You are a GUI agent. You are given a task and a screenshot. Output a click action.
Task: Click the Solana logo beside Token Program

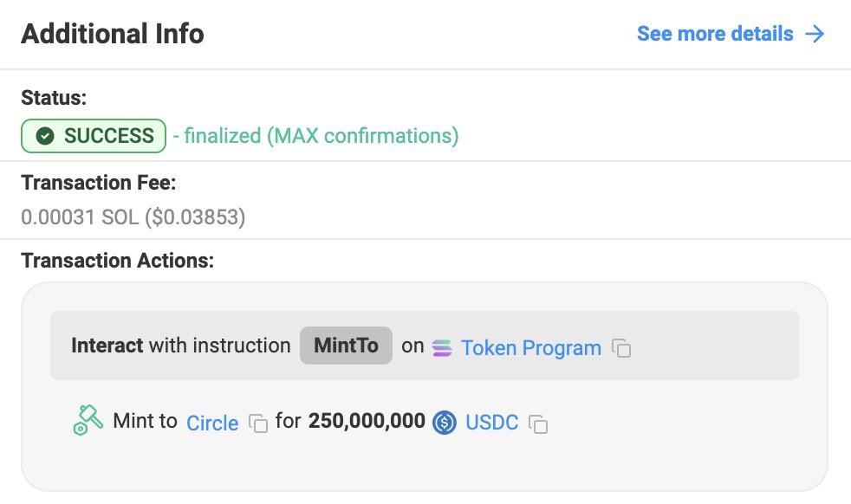(442, 348)
